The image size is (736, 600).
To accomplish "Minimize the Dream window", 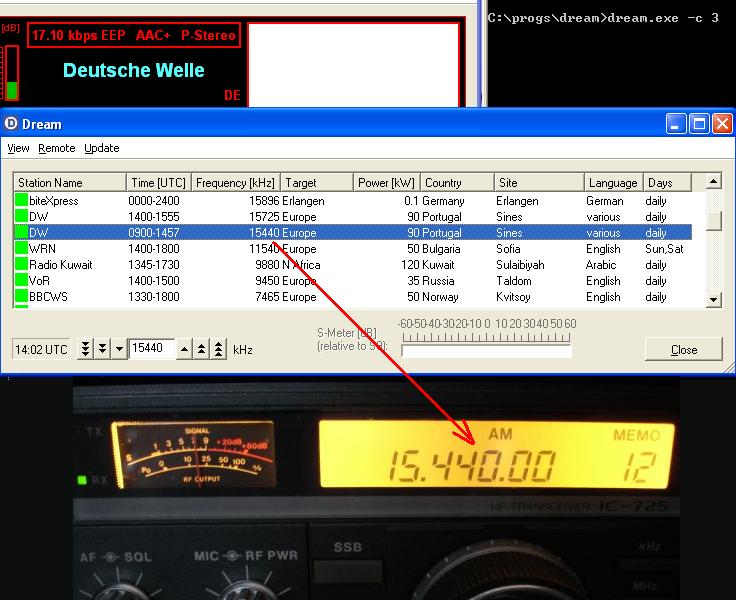I will click(675, 124).
